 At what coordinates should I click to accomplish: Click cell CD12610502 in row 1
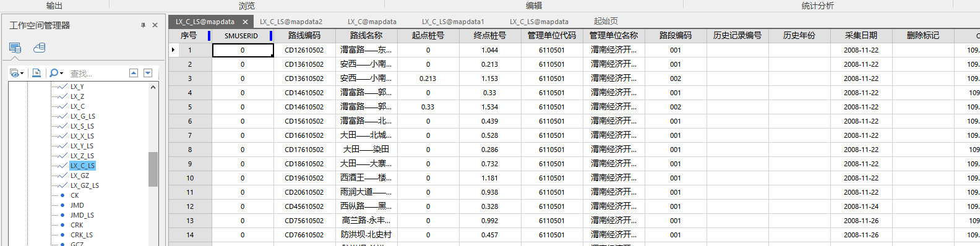tap(304, 50)
